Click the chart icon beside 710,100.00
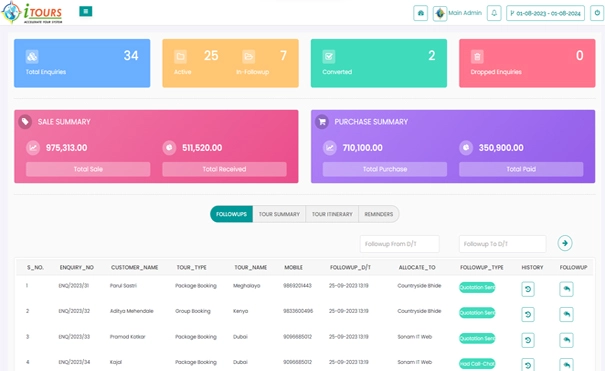This screenshot has width=605, height=371. 330,148
